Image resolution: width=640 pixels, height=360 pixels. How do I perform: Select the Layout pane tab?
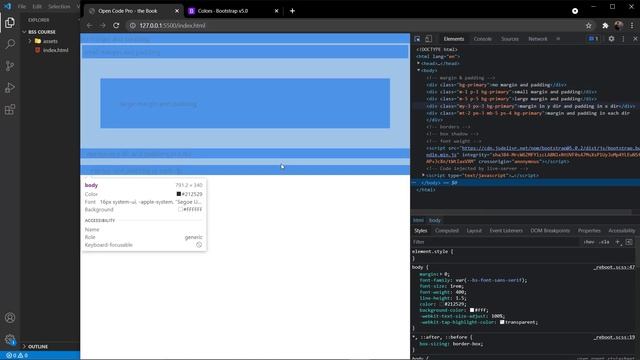[x=474, y=231]
